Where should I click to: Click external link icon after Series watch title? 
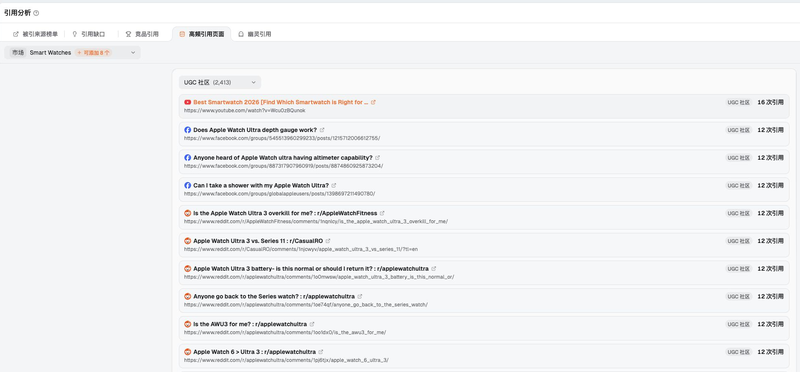[360, 296]
